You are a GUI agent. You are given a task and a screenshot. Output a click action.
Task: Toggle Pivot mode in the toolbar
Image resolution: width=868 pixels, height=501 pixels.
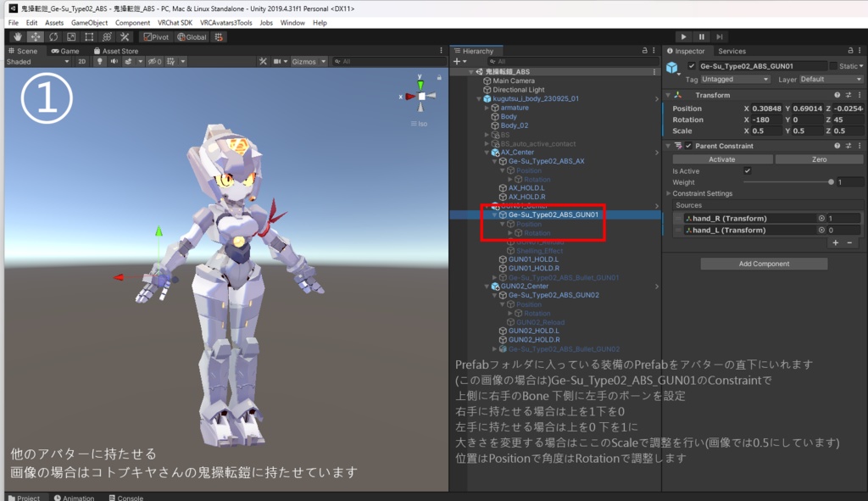(x=158, y=36)
